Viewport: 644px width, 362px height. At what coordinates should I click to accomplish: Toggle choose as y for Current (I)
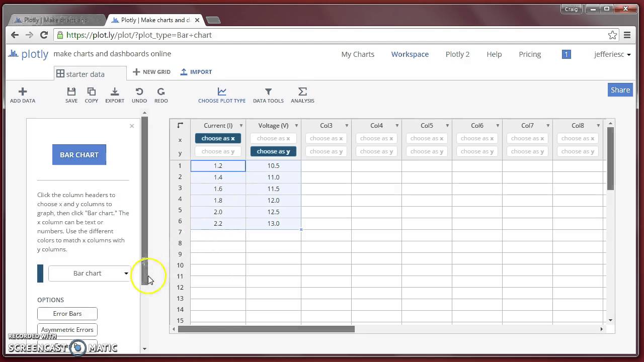(x=218, y=151)
